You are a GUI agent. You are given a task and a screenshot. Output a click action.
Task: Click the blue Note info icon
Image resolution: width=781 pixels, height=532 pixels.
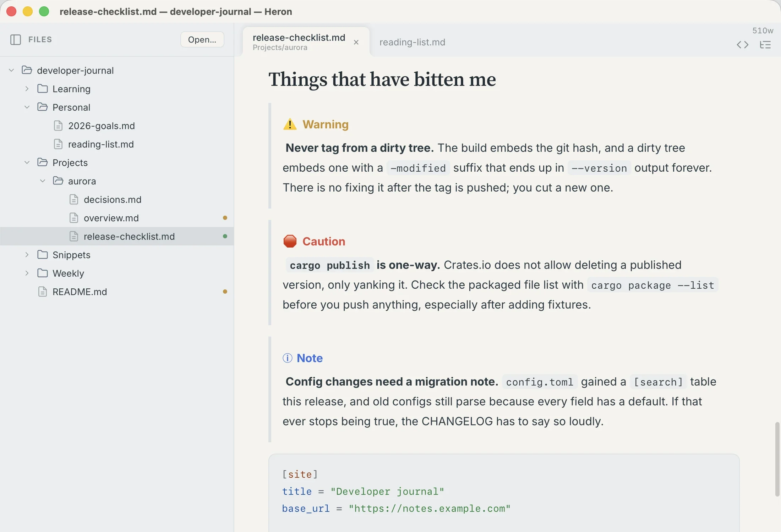[288, 358]
